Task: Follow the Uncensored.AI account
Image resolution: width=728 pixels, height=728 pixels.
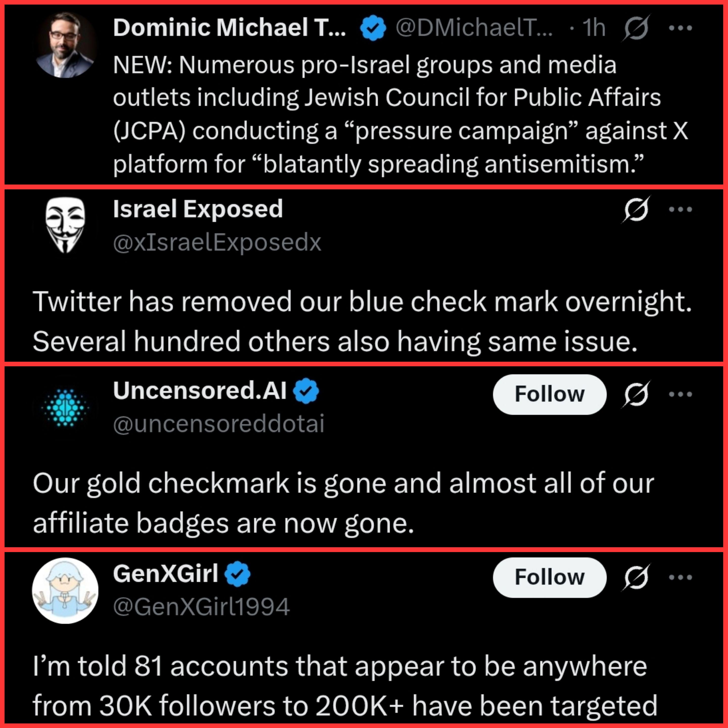Action: coord(549,394)
